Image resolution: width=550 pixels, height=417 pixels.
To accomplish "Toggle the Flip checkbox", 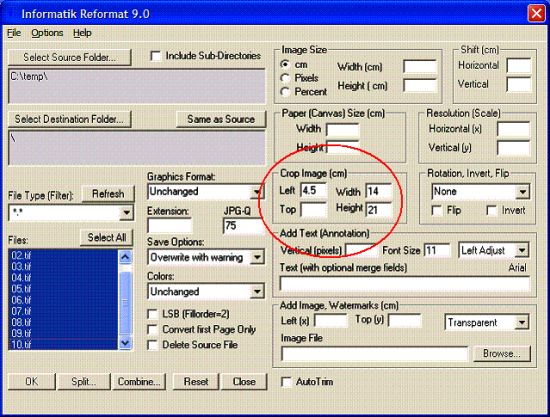I will coord(437,211).
